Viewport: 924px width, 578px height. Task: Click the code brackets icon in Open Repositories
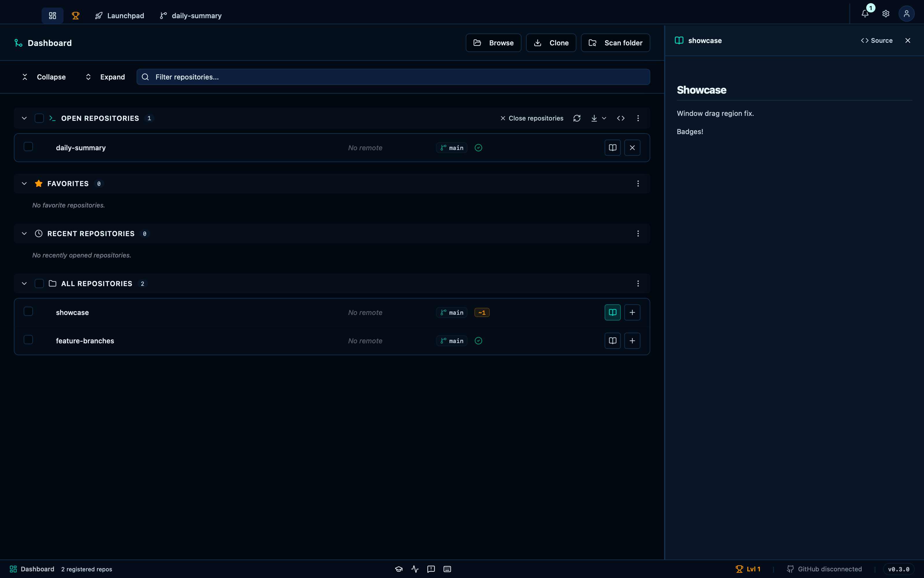coord(621,118)
